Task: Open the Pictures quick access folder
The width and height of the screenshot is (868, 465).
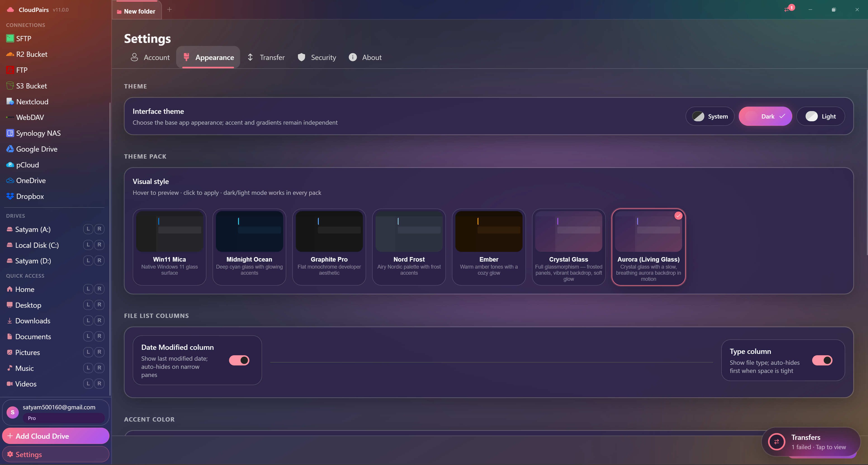Action: pos(27,352)
